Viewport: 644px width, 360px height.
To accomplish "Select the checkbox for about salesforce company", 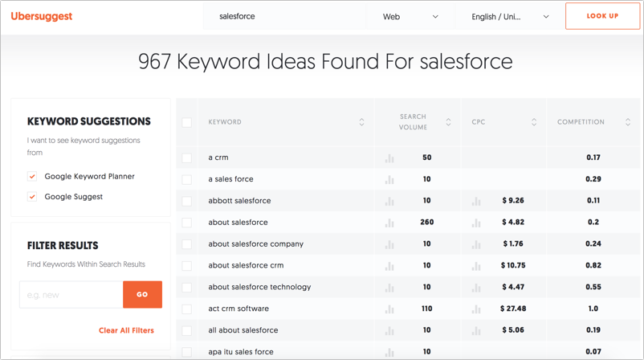I will pyautogui.click(x=186, y=244).
